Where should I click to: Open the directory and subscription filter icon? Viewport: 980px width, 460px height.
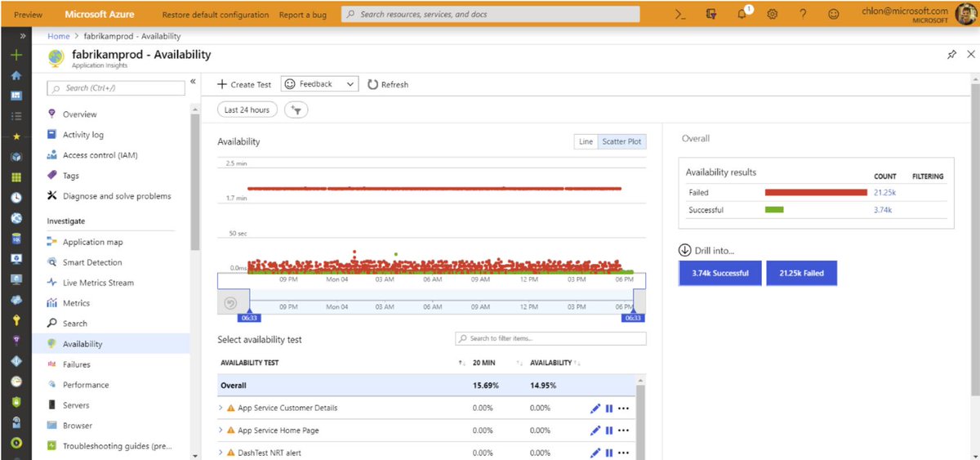711,14
